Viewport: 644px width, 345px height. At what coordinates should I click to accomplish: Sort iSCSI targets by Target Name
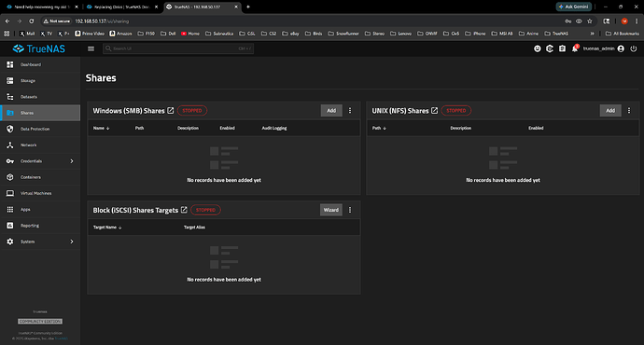tap(107, 228)
